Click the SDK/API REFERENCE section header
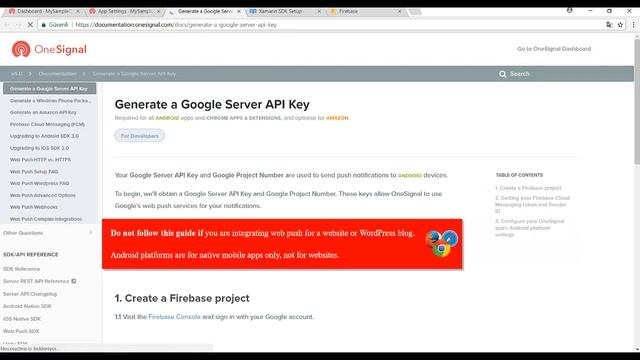The width and height of the screenshot is (640, 360). coord(31,255)
